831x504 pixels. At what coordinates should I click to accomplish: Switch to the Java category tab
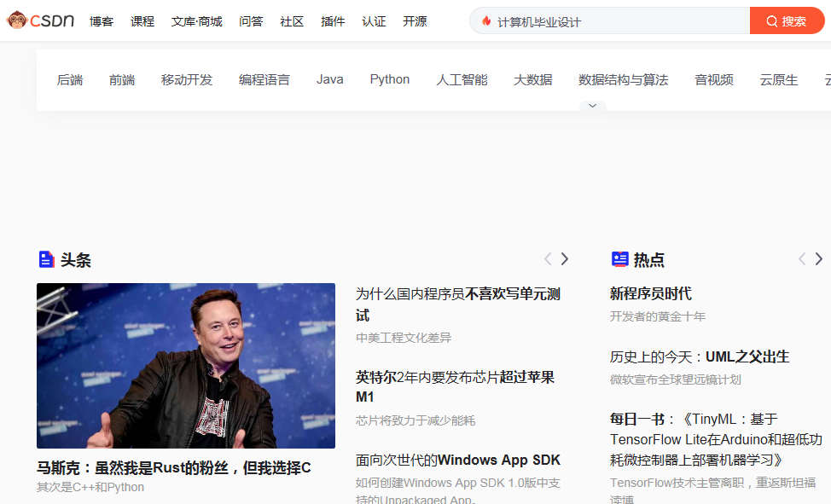[330, 78]
